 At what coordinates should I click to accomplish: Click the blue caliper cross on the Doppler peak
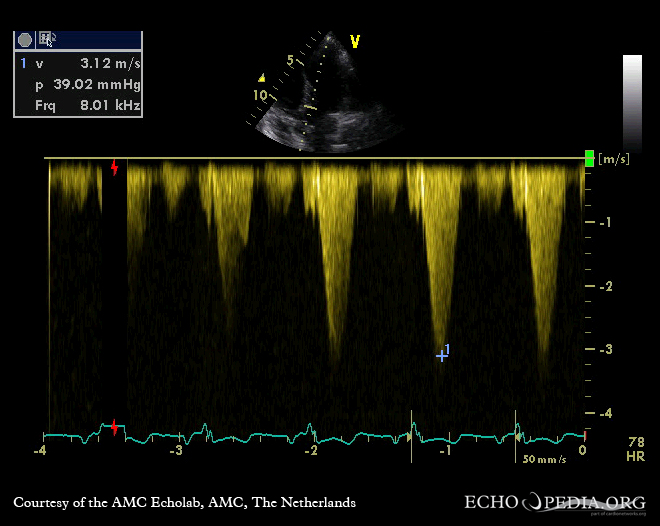[x=441, y=355]
